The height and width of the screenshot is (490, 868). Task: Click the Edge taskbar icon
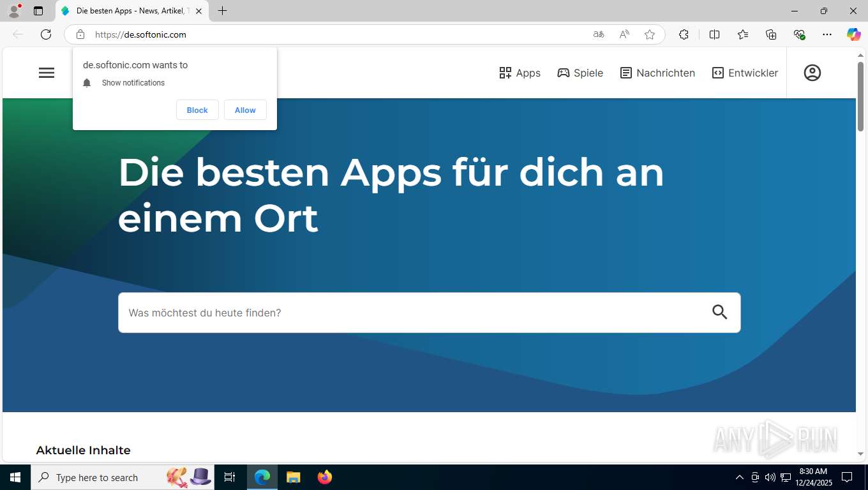point(262,477)
